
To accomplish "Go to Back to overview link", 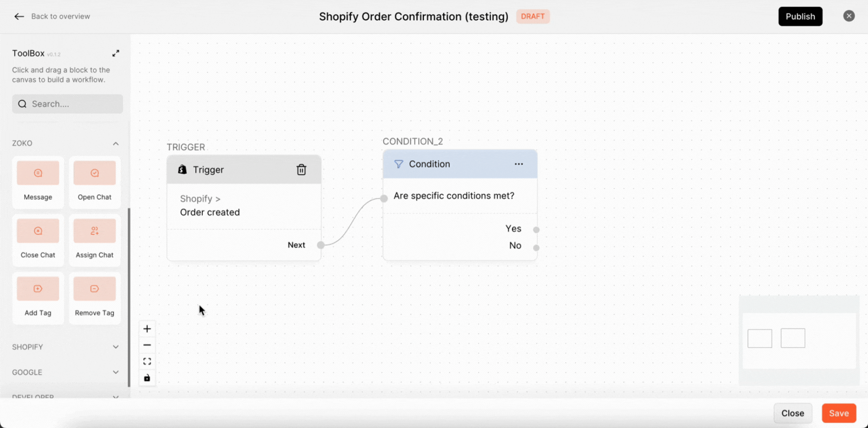I will click(x=60, y=16).
